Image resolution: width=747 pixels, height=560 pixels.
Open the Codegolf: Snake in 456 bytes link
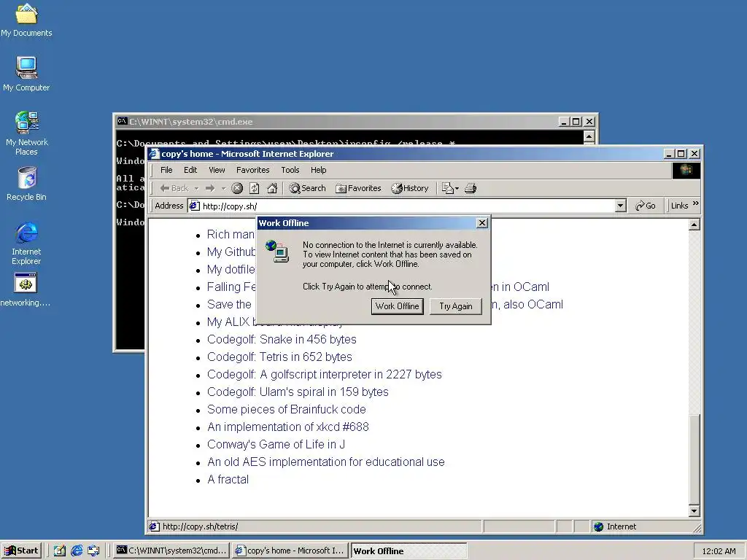[282, 339]
